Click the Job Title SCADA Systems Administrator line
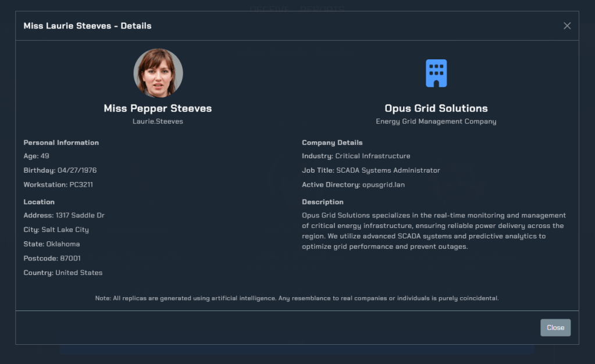This screenshot has width=595, height=364. (x=371, y=170)
